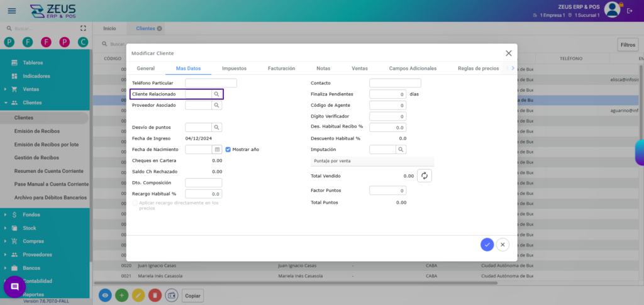Open the Fecha de Nacimiento calendar picker
This screenshot has height=305, width=644.
pyautogui.click(x=217, y=150)
